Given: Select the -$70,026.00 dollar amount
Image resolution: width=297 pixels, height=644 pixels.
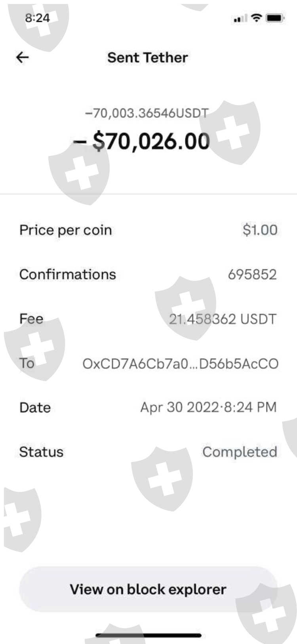Looking at the screenshot, I should [142, 142].
